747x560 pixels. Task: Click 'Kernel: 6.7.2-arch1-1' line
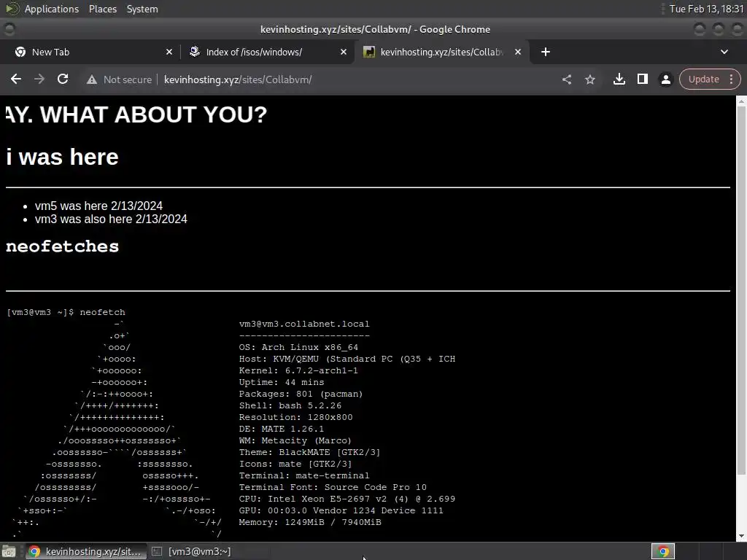(298, 370)
